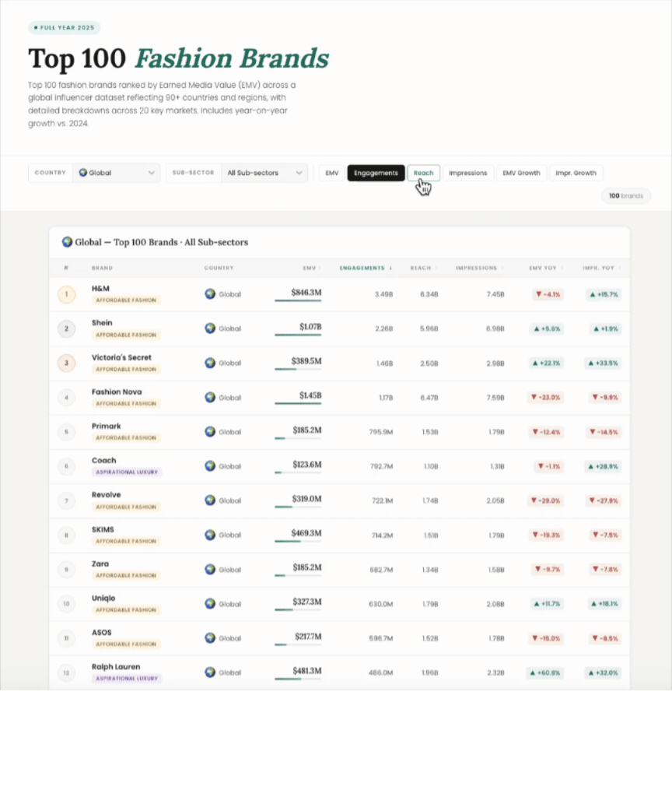Switch to the Reach metric tab
The height and width of the screenshot is (797, 672).
(x=423, y=173)
